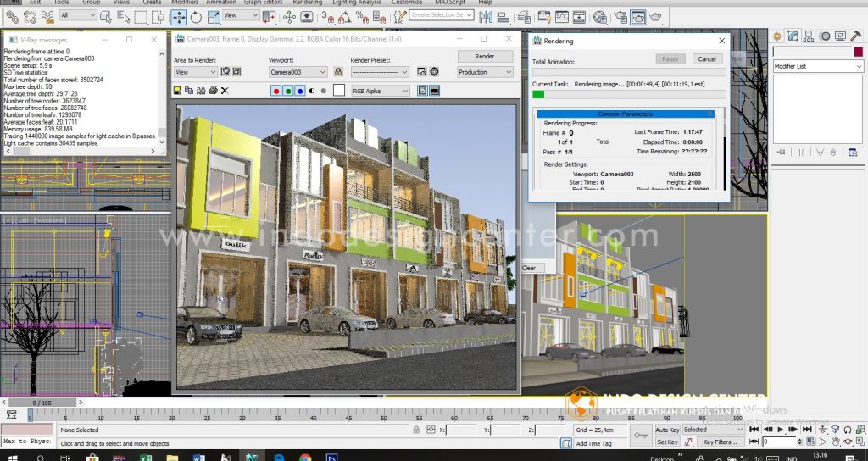
Task: Click the object color swatch in command panel
Action: click(859, 52)
